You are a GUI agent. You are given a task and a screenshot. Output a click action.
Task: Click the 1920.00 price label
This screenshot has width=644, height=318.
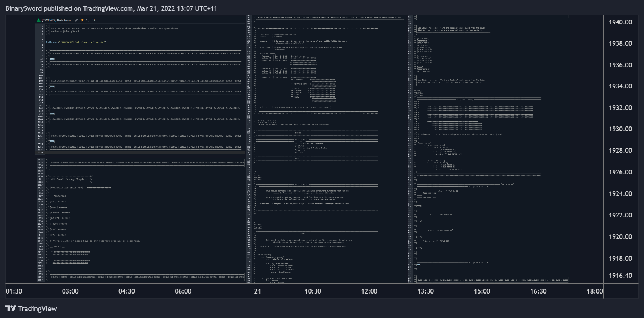[620, 237]
